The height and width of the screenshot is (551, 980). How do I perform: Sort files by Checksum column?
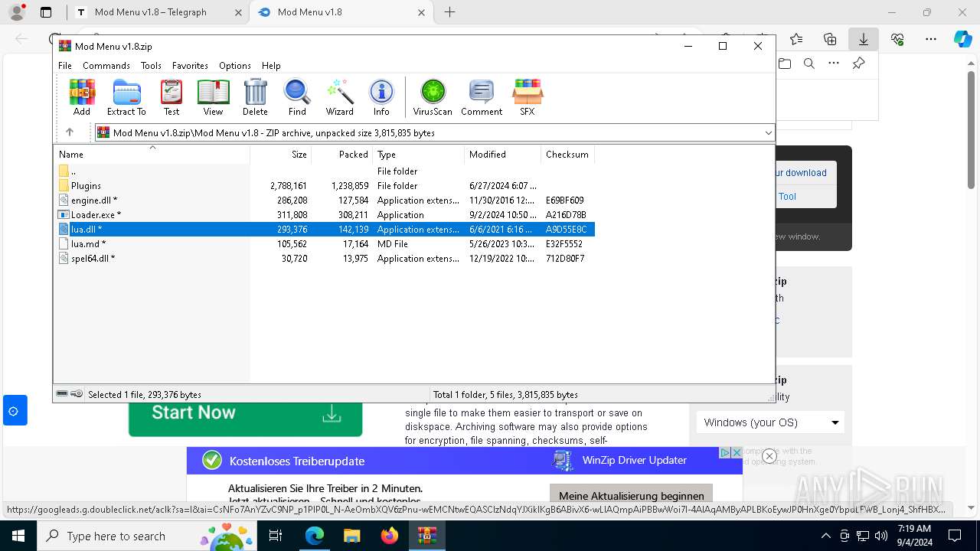click(x=567, y=155)
